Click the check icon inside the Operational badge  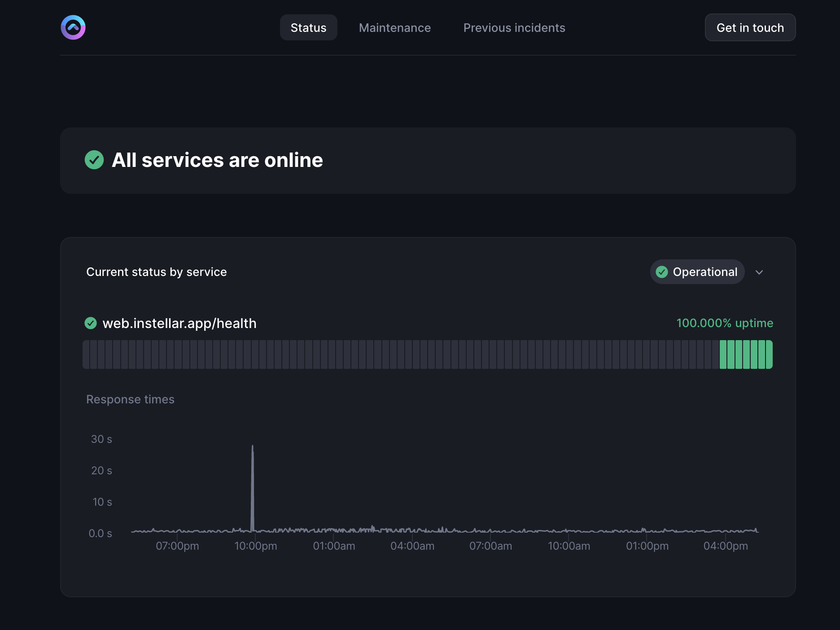click(662, 271)
